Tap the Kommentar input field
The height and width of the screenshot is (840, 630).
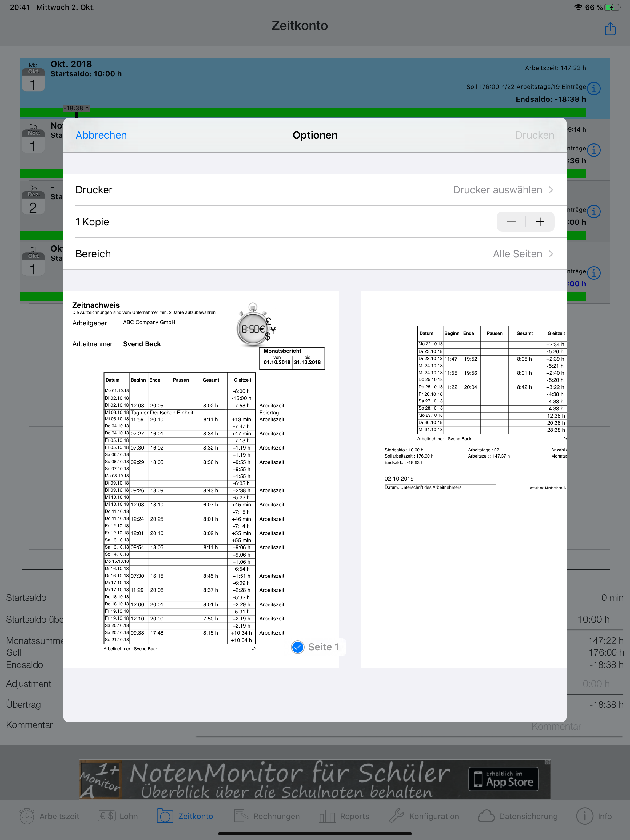pos(409,727)
